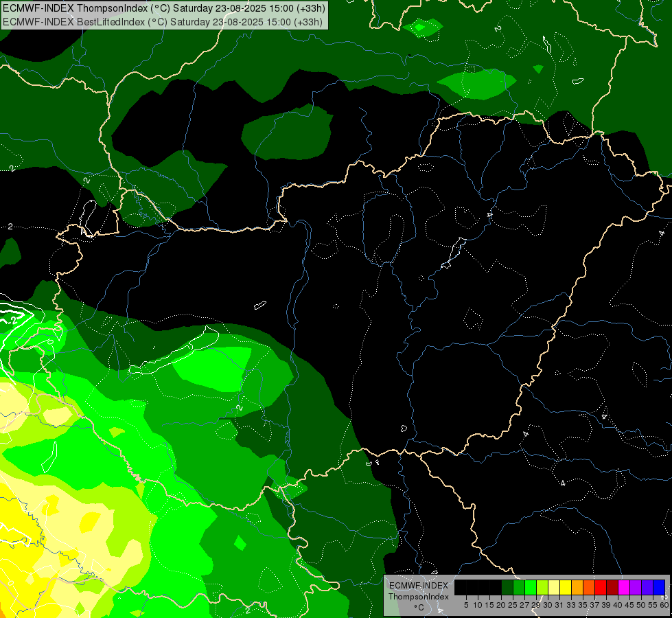Click the bright green 27–29 legend swatch

pos(531,587)
